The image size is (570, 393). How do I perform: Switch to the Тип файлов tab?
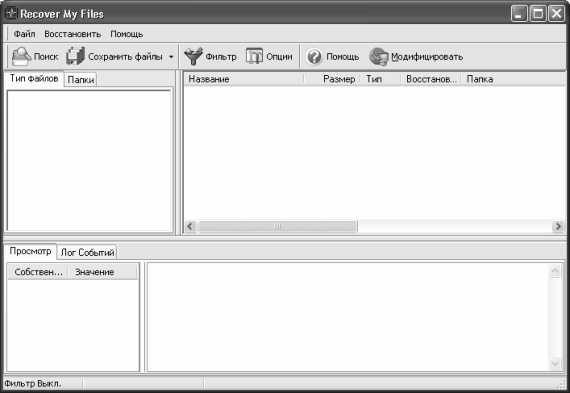34,79
